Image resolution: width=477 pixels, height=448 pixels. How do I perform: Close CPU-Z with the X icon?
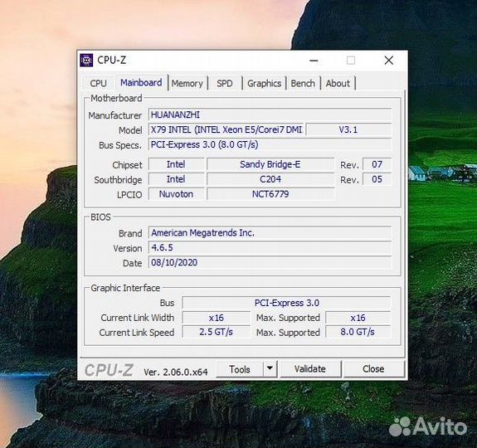pyautogui.click(x=389, y=61)
